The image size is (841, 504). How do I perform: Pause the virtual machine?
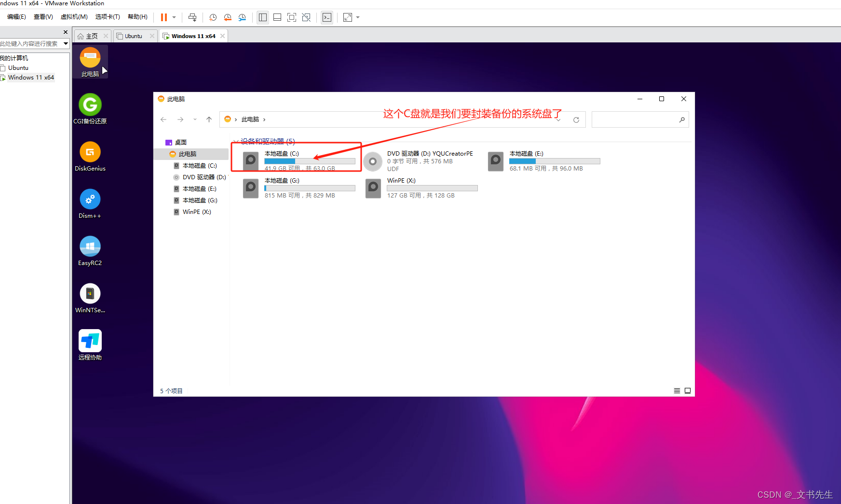click(164, 17)
